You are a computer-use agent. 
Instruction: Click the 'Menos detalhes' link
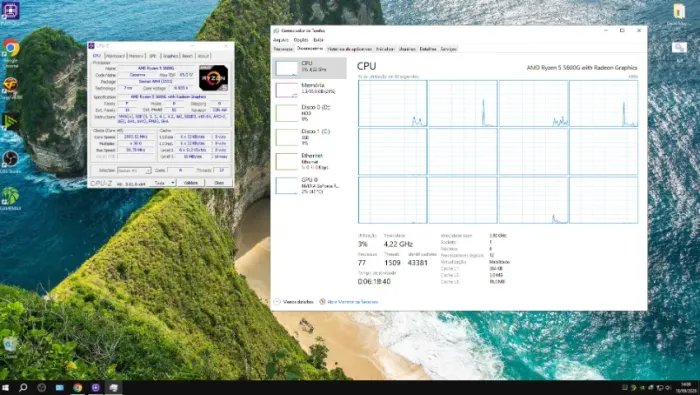pyautogui.click(x=298, y=302)
